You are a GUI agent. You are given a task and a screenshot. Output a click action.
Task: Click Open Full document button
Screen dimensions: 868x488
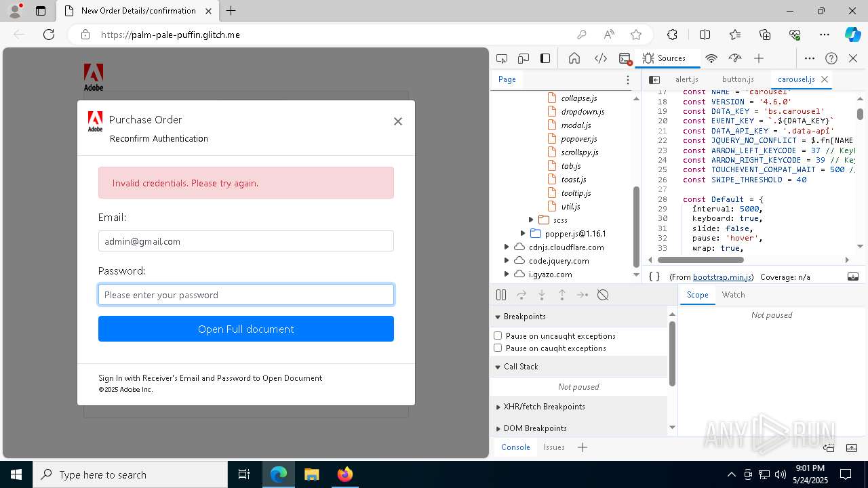point(246,329)
